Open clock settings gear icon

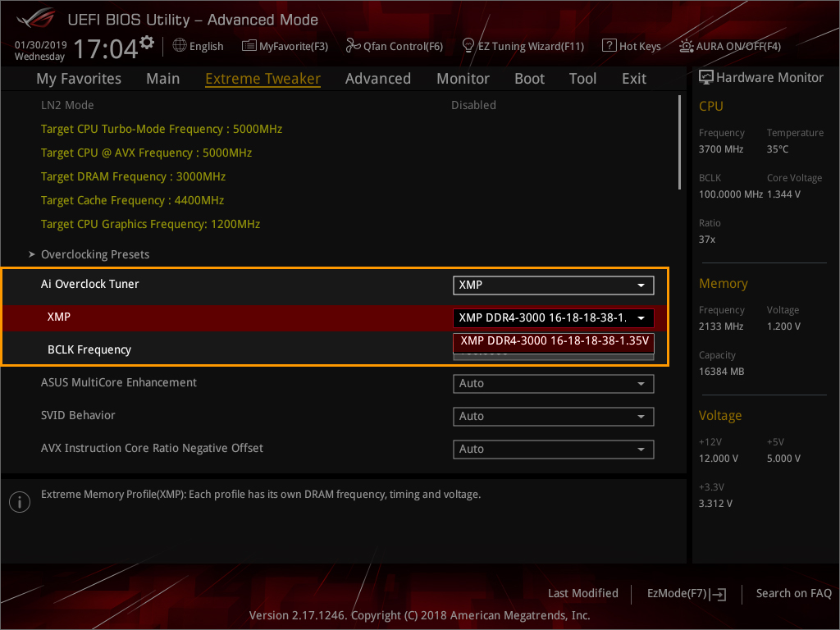[148, 43]
